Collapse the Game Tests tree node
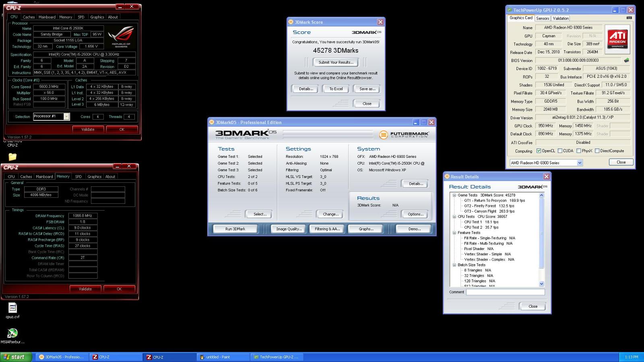The width and height of the screenshot is (644, 362). click(454, 195)
